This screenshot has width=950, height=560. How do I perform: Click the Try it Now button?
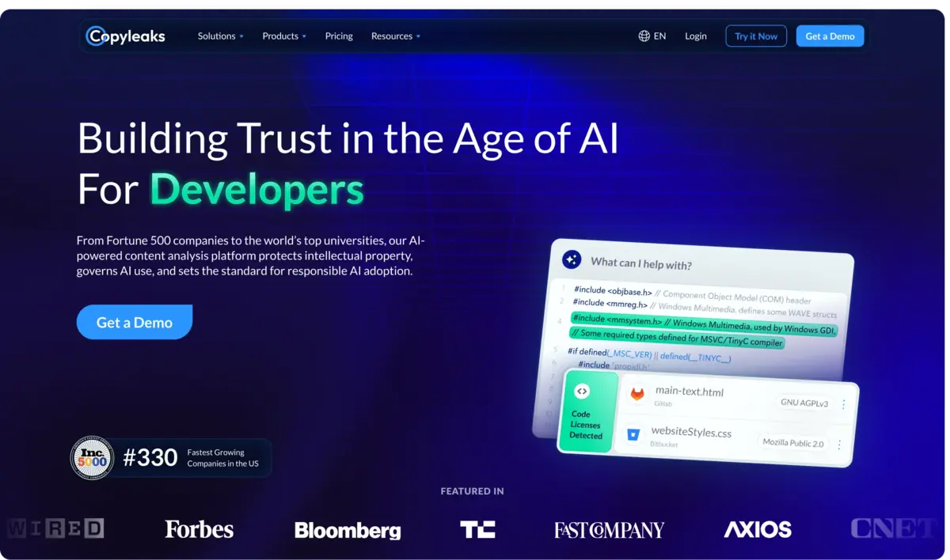point(755,36)
